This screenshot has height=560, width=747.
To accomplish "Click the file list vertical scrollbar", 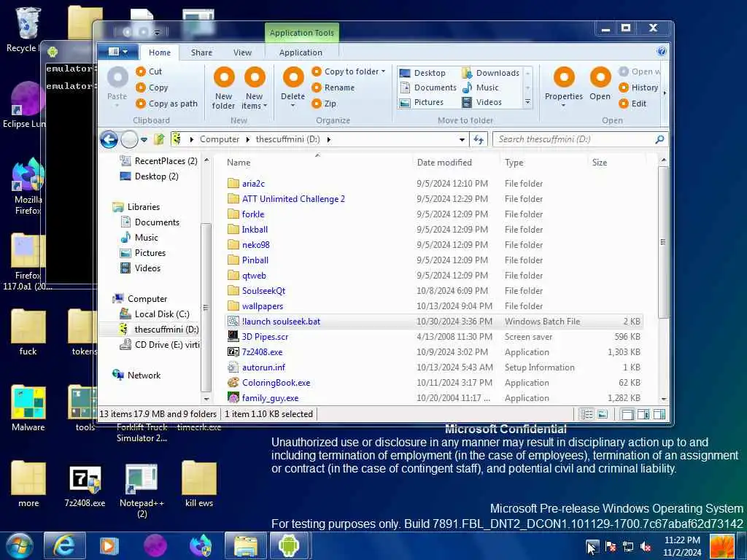I will 663,242.
